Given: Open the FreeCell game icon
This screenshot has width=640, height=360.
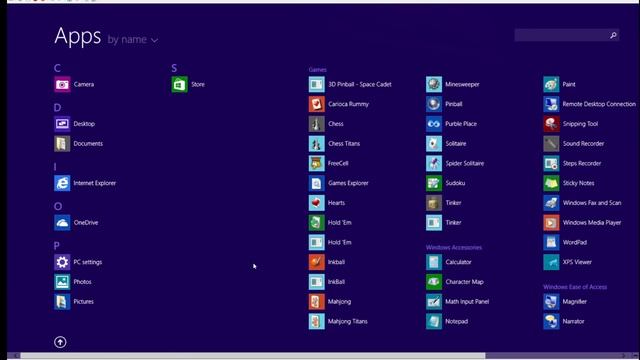Looking at the screenshot, I should 316,163.
